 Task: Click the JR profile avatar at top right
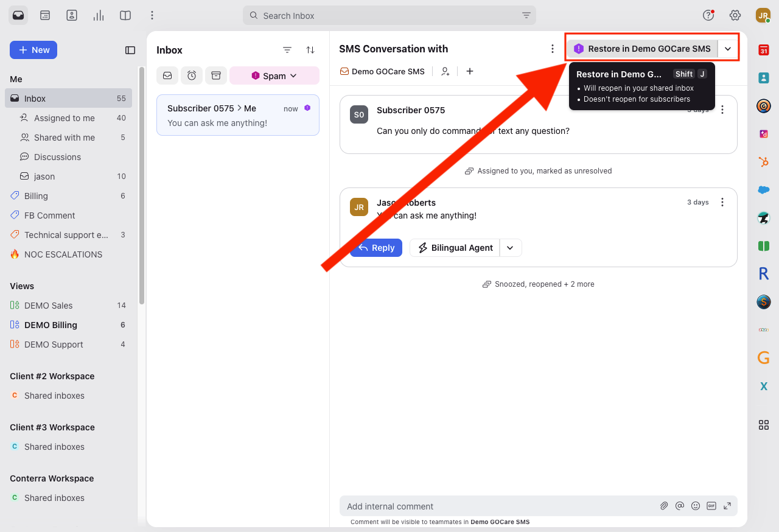click(763, 15)
